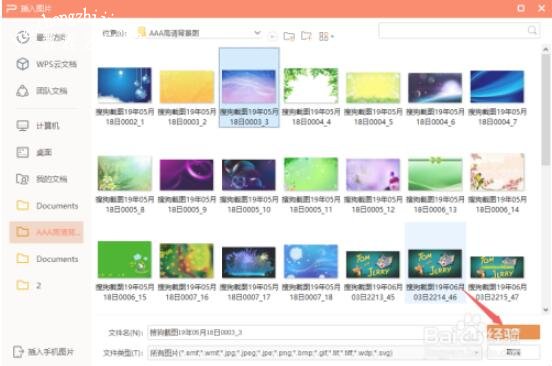552x366 pixels.
Task: Select the file label 18日0007_16
Action: (187, 292)
